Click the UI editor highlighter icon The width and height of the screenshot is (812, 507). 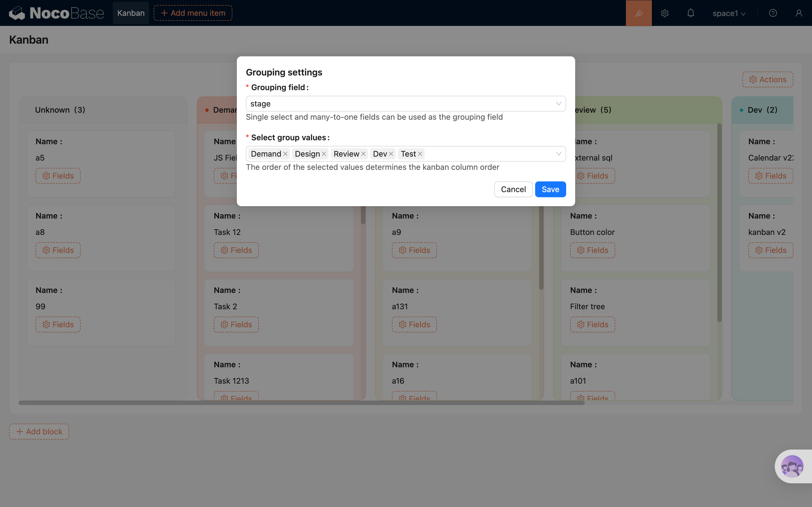tap(639, 13)
